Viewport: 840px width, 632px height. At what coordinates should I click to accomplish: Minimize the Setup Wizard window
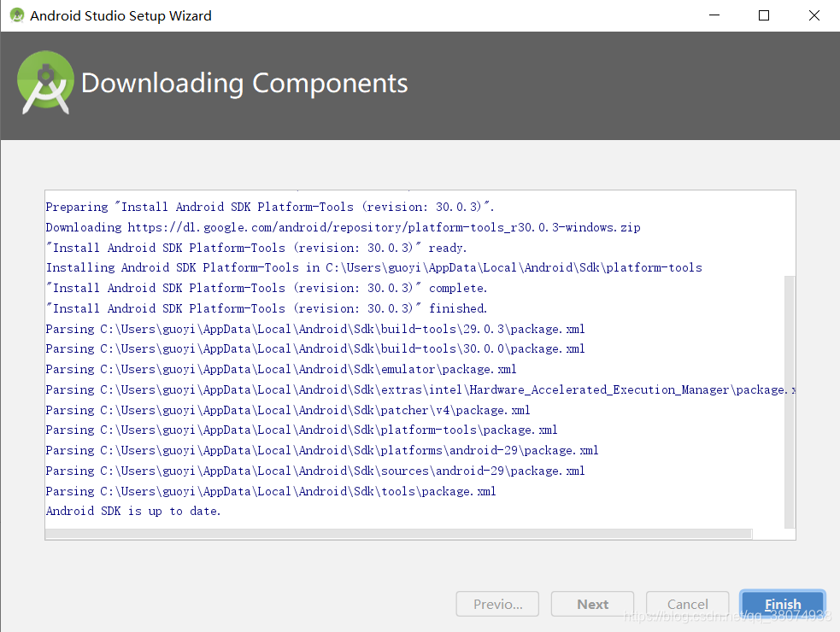714,15
